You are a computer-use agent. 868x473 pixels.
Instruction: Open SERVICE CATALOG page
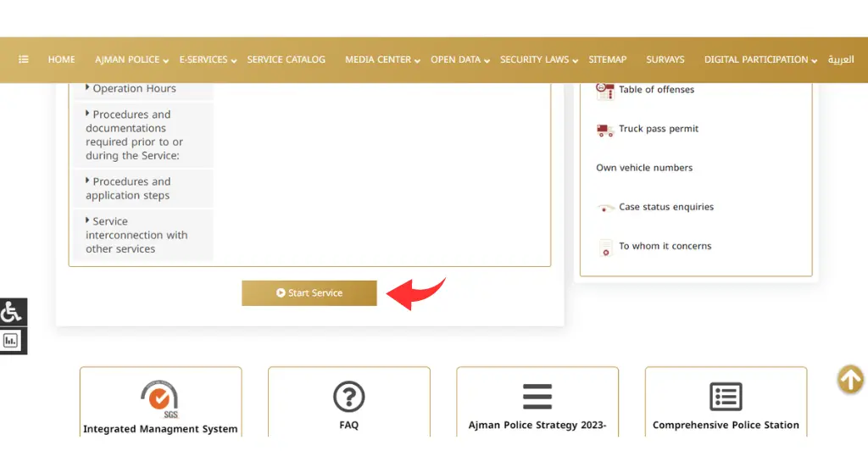point(287,59)
